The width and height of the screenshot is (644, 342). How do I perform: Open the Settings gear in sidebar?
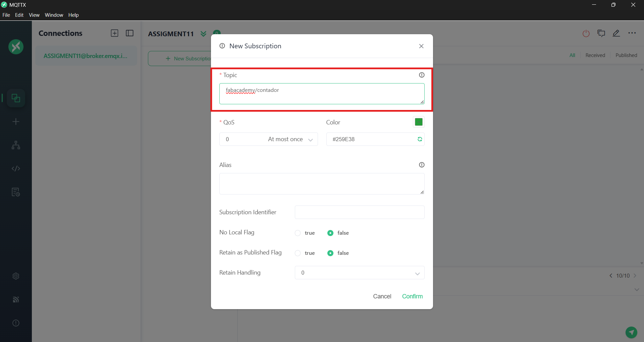tap(16, 276)
